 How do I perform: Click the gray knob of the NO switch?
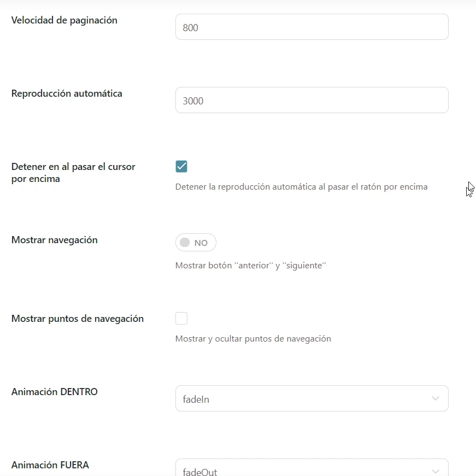point(185,243)
